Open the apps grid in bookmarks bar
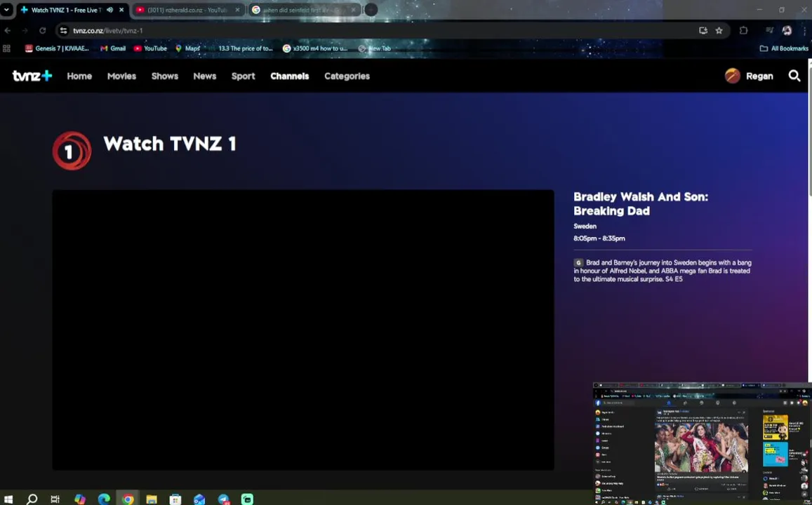 click(7, 48)
